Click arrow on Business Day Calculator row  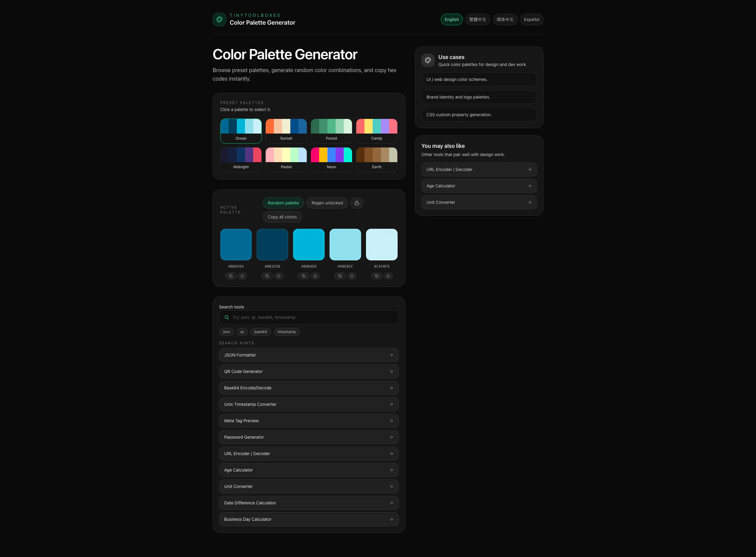click(391, 519)
